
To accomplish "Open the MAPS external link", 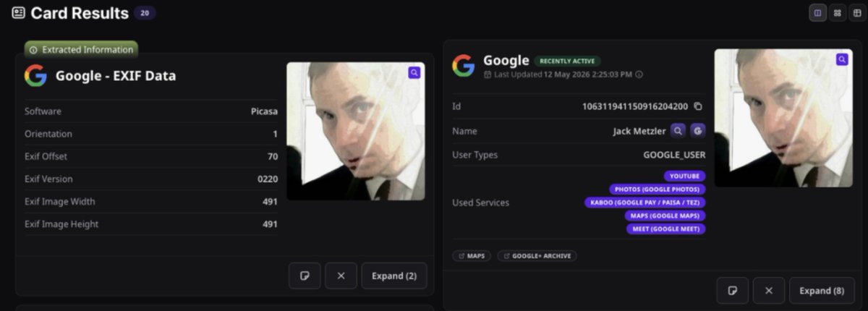I will click(472, 256).
